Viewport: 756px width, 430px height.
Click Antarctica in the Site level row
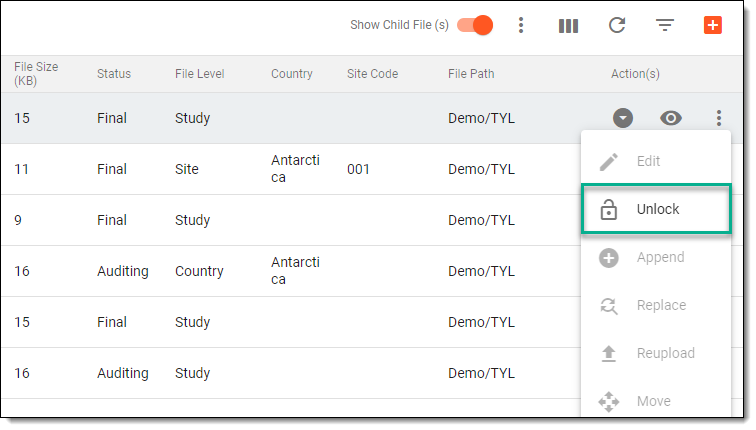[295, 169]
